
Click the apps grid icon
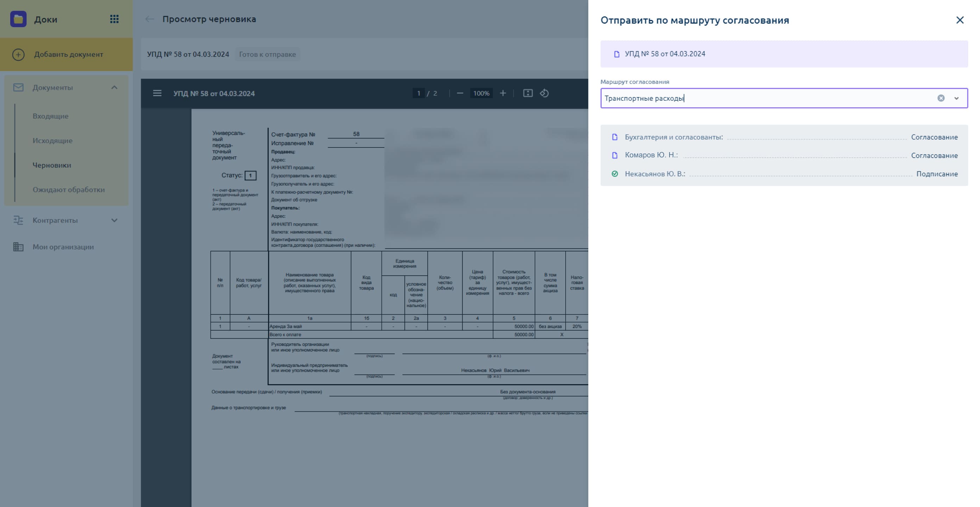pyautogui.click(x=114, y=19)
